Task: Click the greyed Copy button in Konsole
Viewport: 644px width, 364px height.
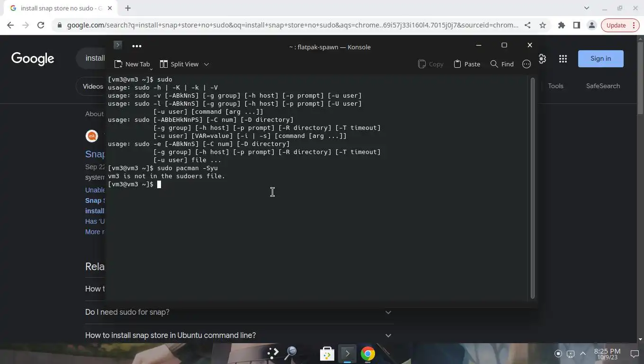Action: (430, 64)
